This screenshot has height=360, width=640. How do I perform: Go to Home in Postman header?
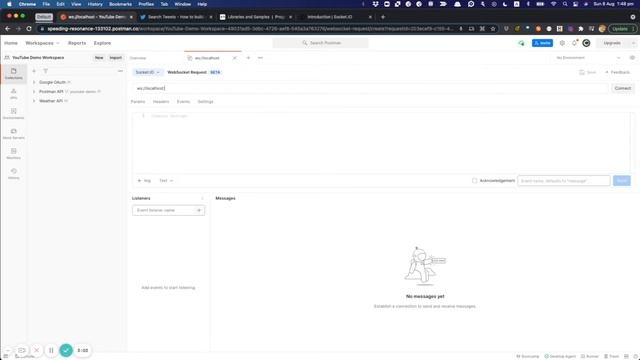11,43
